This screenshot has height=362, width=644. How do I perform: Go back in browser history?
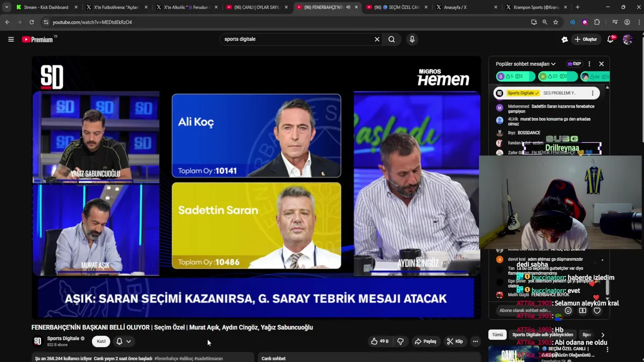7,22
